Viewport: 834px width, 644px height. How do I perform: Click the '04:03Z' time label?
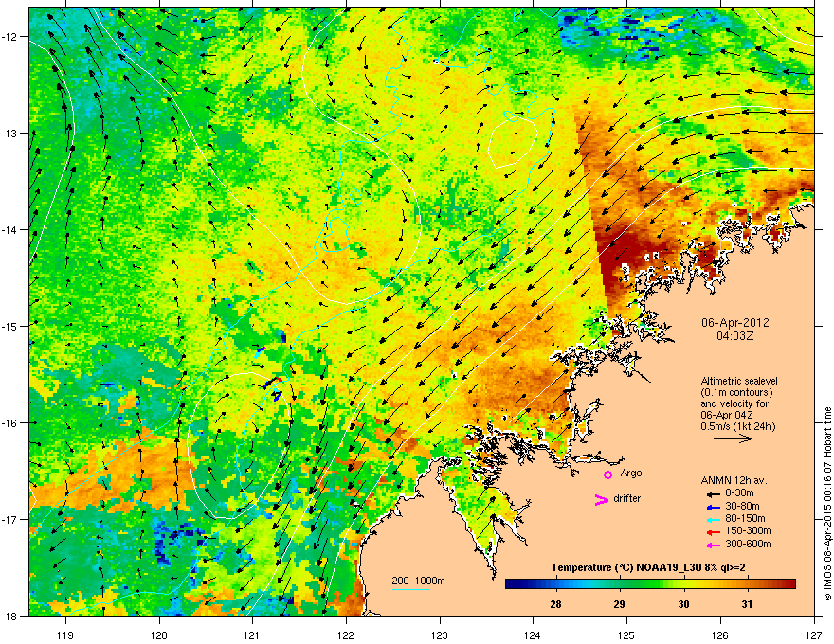click(x=735, y=336)
